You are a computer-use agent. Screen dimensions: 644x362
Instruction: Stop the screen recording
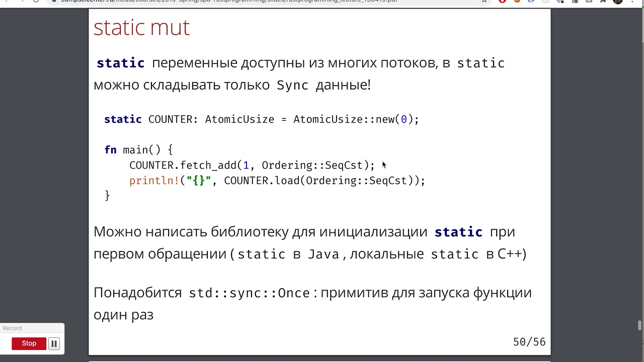point(29,343)
